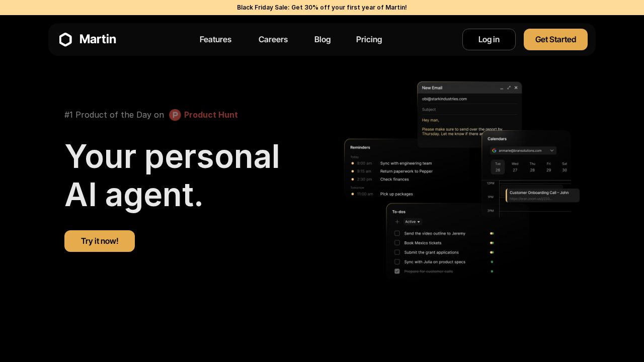
Task: Click the Product Hunt badge icon
Action: [175, 115]
